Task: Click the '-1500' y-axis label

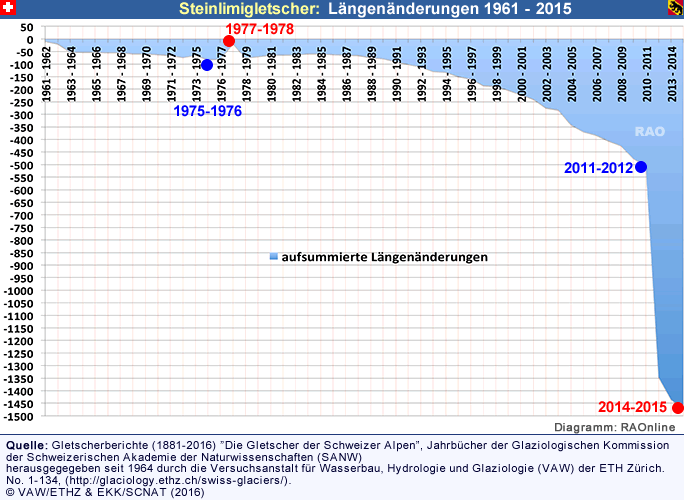Action: coord(19,416)
